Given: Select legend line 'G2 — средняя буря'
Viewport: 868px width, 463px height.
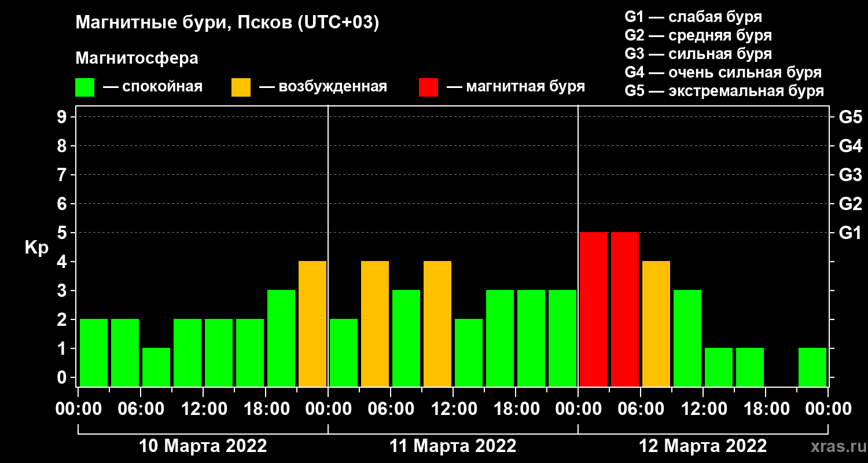Looking at the screenshot, I should (x=698, y=35).
